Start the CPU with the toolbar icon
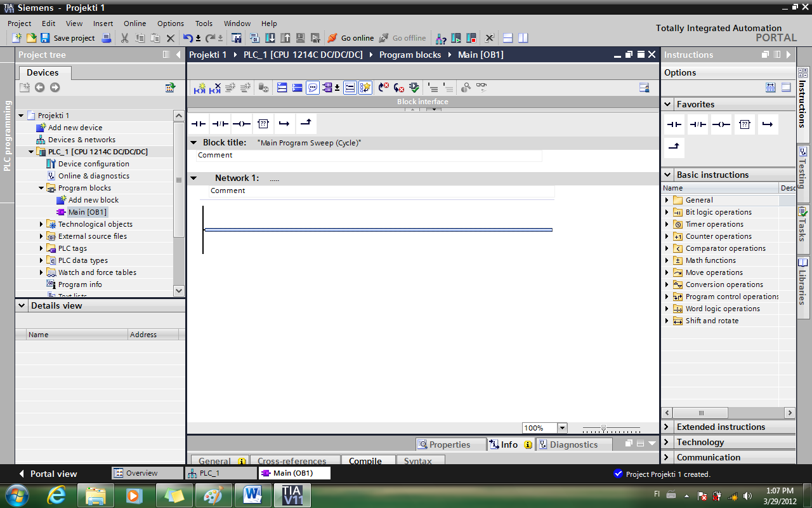The height and width of the screenshot is (508, 812). [x=455, y=38]
